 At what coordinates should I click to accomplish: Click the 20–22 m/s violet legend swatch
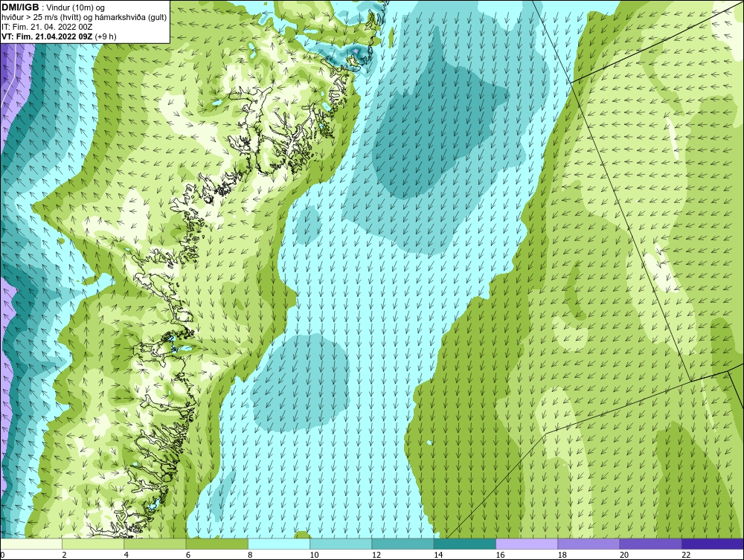tap(650, 544)
